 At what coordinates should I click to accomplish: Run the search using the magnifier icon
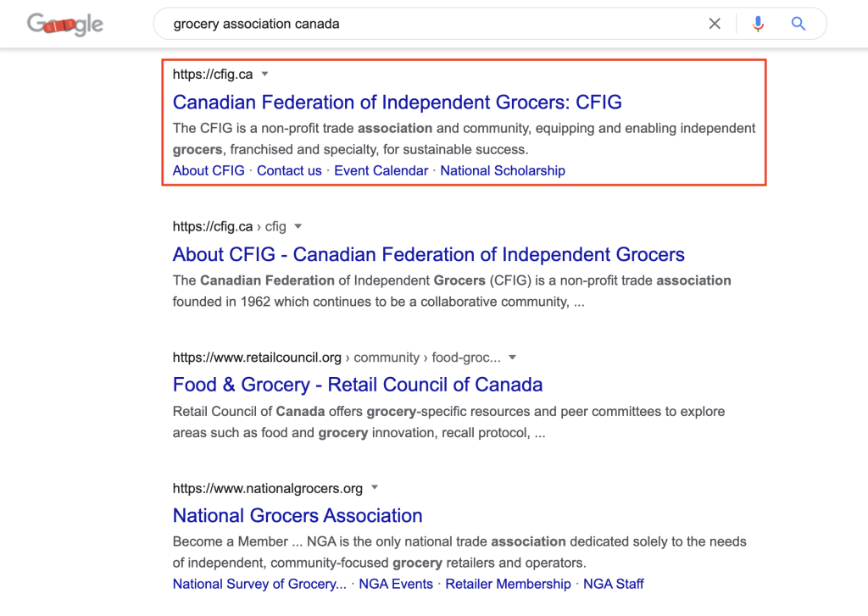[x=798, y=24]
